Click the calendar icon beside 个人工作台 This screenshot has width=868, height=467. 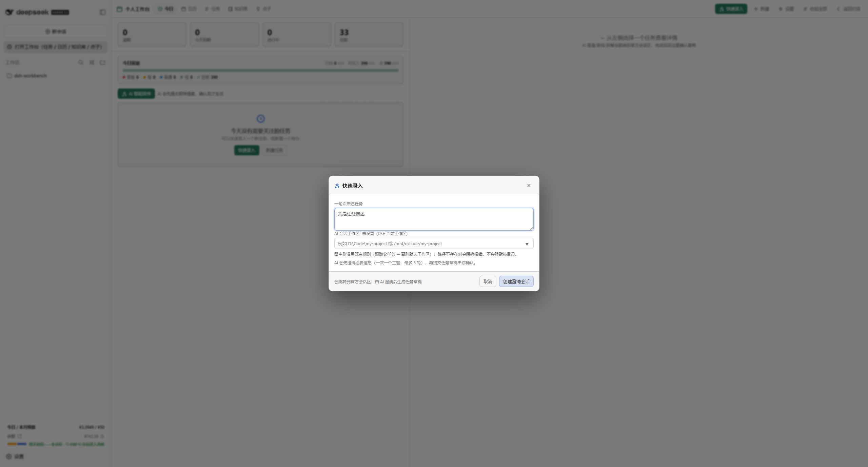tap(119, 9)
